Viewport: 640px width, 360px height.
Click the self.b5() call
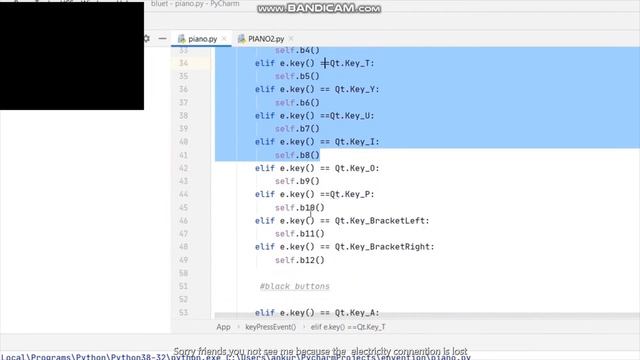pos(297,76)
